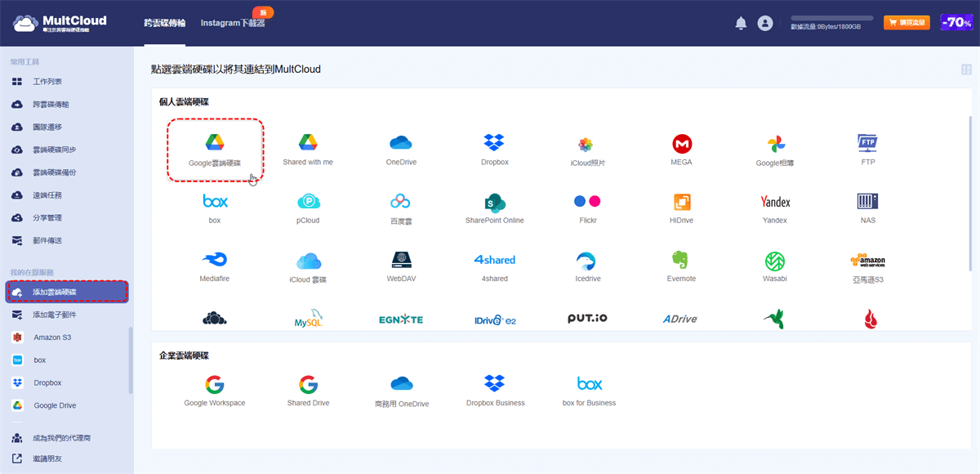Add Egnyte cloud
The image size is (980, 474).
tap(401, 320)
